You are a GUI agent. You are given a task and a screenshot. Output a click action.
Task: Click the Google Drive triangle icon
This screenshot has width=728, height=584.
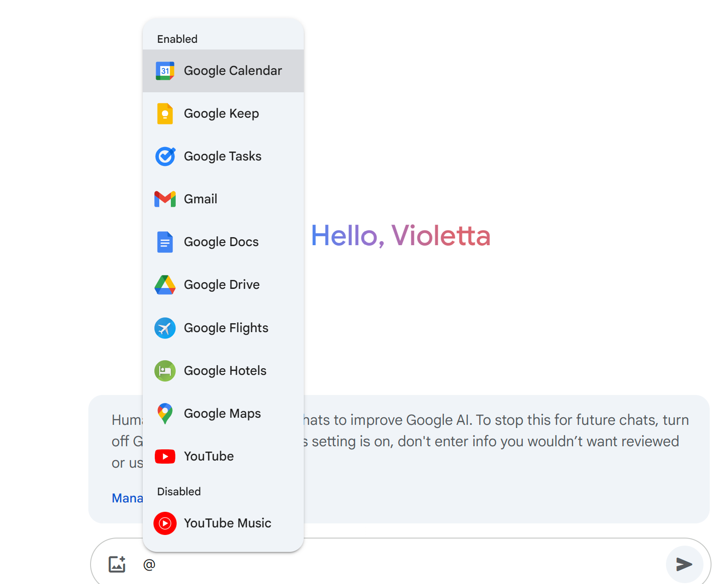[165, 285]
